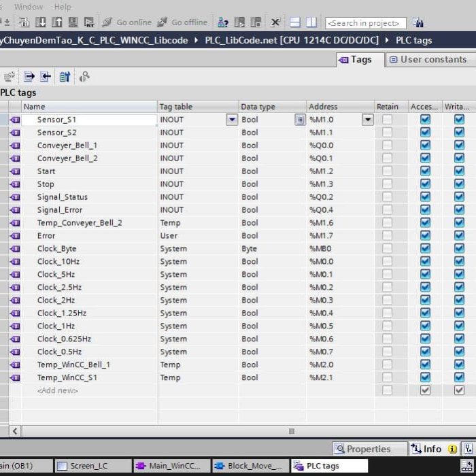Toggle Writable checkbox for Conveyer_Bell_1
The height and width of the screenshot is (476, 476).
459,145
